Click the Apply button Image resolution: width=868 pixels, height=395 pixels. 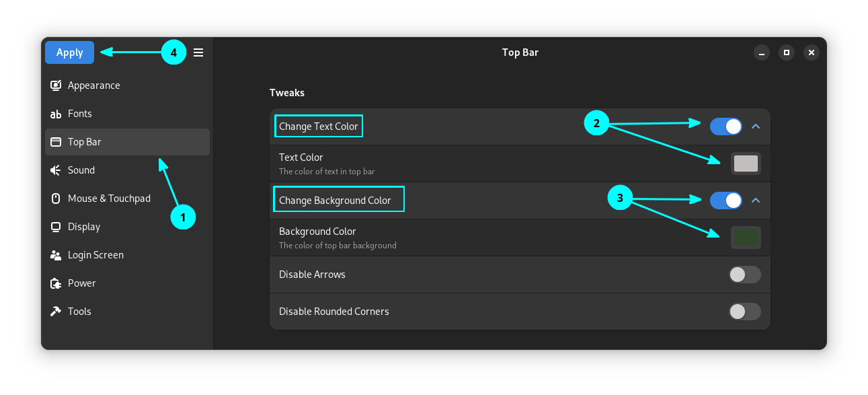(x=69, y=52)
